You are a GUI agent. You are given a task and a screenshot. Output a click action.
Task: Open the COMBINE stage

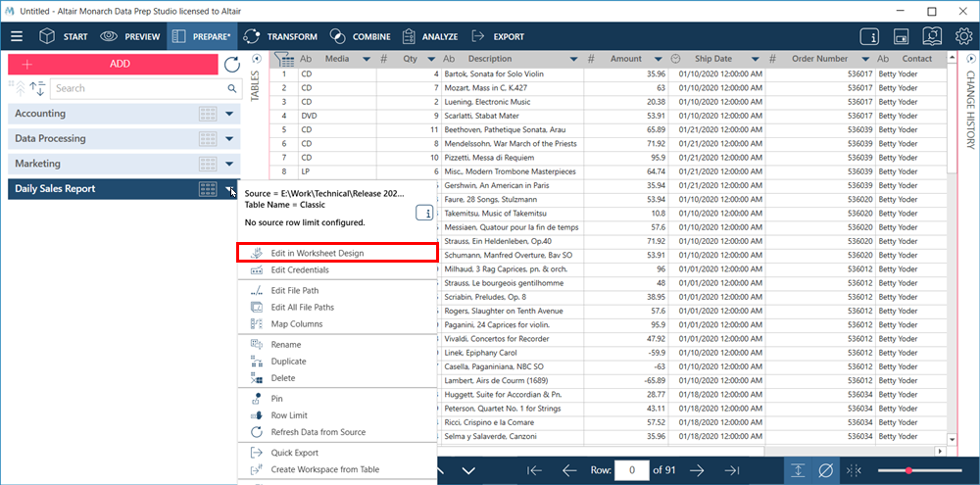point(360,36)
